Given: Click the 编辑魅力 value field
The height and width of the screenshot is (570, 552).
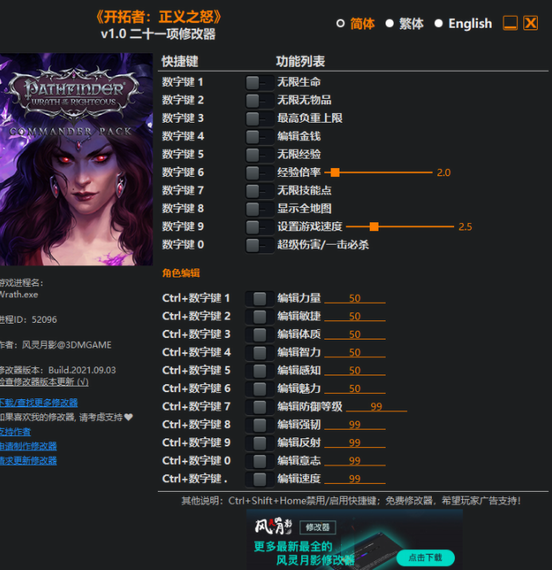Looking at the screenshot, I should point(355,389).
